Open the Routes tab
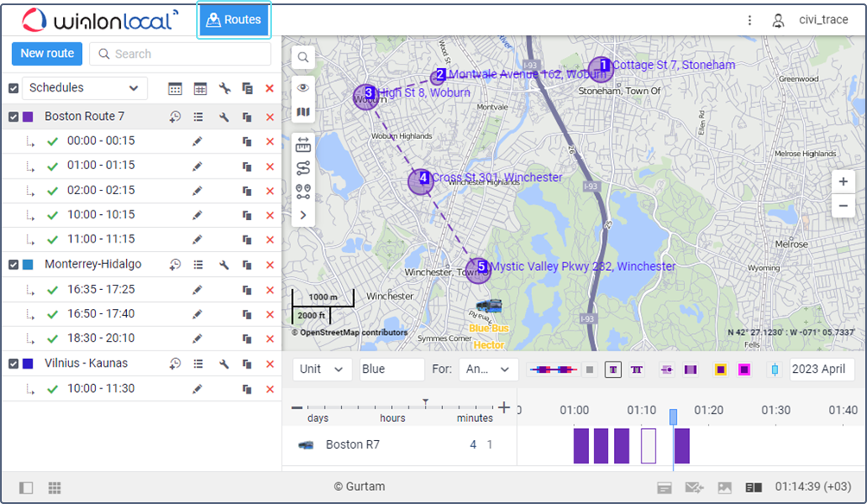 tap(234, 20)
